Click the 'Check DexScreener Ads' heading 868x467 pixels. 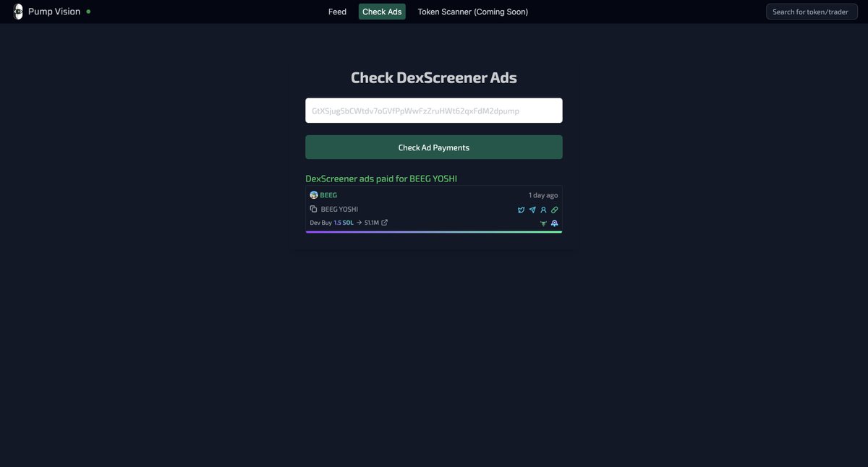434,77
